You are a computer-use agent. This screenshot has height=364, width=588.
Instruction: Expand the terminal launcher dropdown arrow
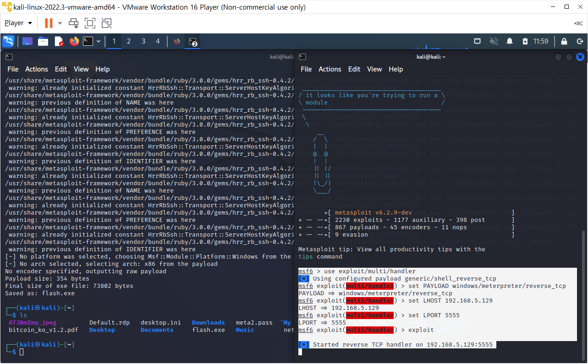(x=99, y=41)
